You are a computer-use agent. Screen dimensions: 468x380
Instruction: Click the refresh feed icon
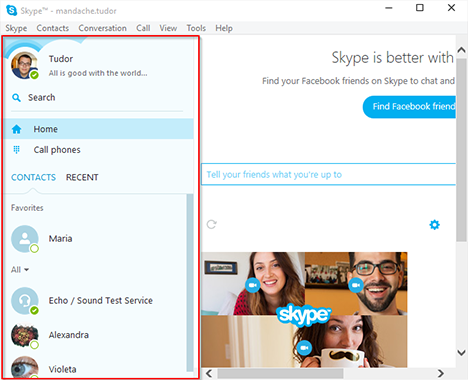(x=211, y=224)
